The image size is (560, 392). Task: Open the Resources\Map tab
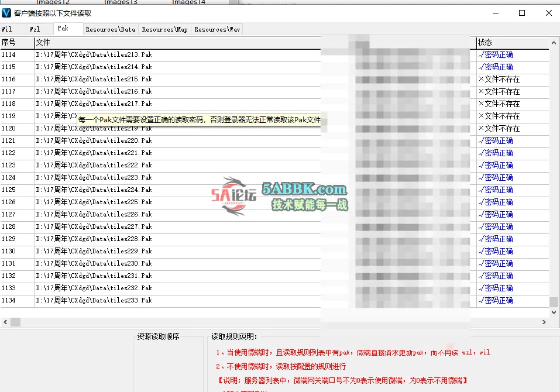(164, 29)
